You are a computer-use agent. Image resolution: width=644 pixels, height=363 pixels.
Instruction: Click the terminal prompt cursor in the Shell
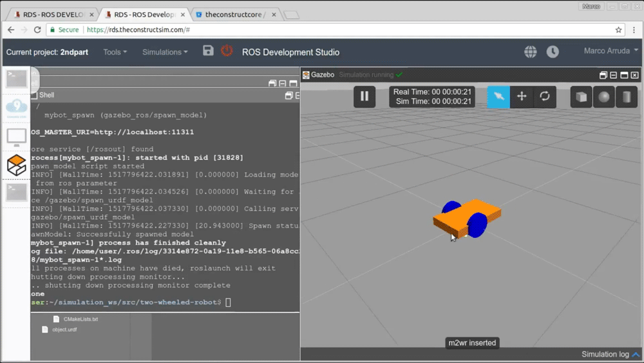tap(229, 302)
